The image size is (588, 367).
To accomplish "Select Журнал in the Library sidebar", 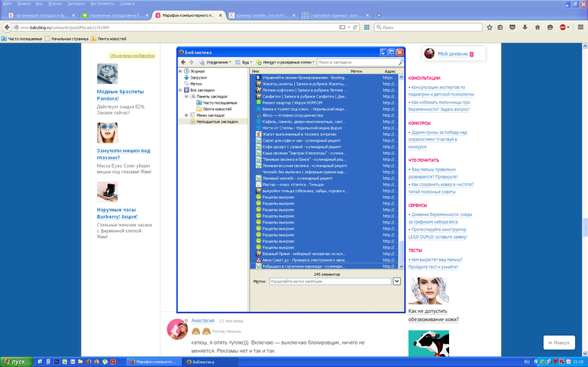I will pyautogui.click(x=197, y=71).
